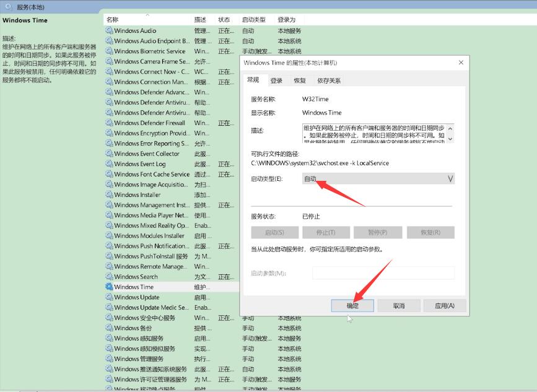Click the 停止(T) service button
The height and width of the screenshot is (392, 537).
click(326, 232)
